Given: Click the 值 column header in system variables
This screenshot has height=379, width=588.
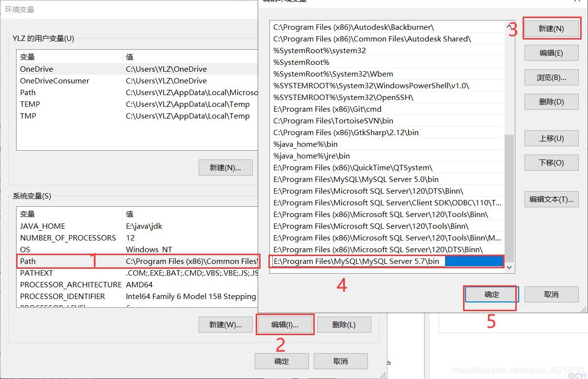Looking at the screenshot, I should coord(190,214).
